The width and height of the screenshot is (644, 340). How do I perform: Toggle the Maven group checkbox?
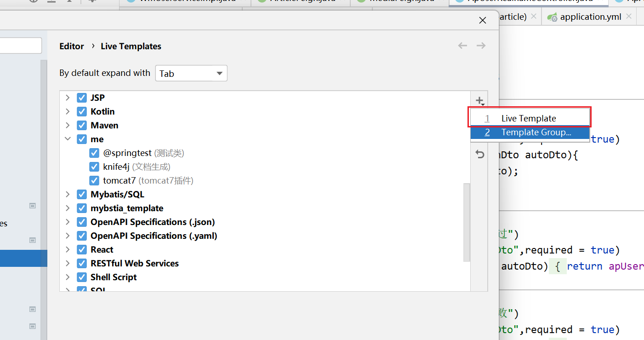(82, 125)
